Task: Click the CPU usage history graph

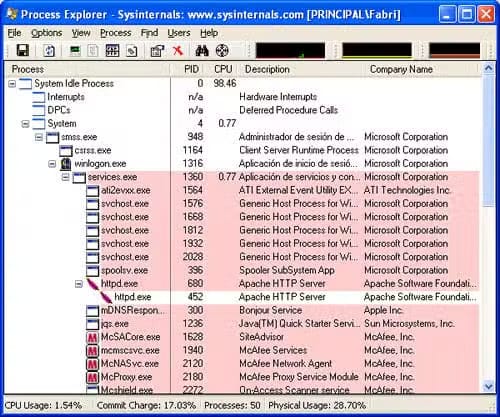Action: (x=290, y=50)
